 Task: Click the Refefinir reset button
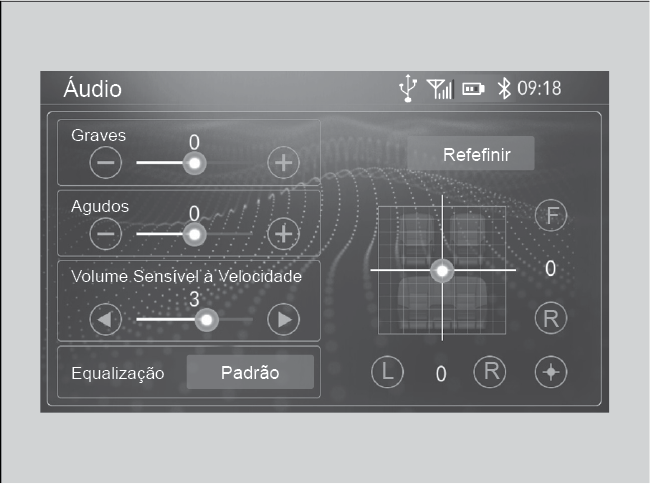click(x=471, y=153)
